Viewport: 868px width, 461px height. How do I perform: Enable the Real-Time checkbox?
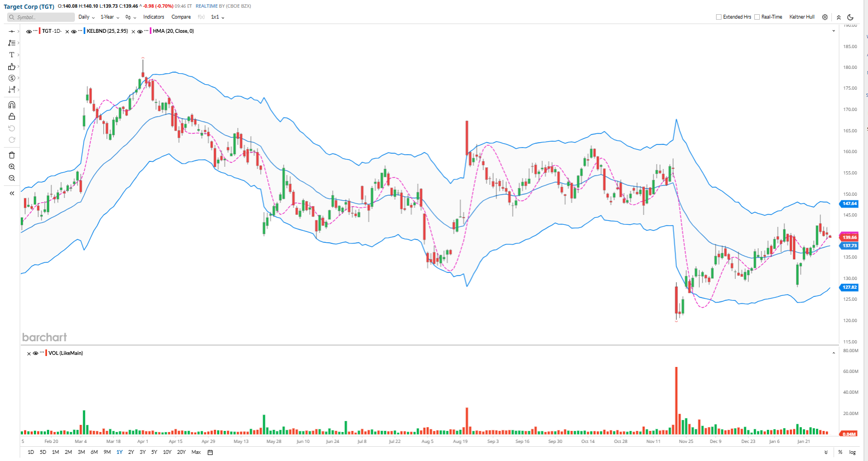pyautogui.click(x=757, y=17)
